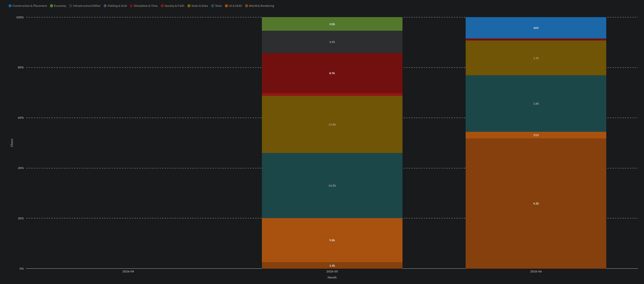This screenshot has width=644, height=284.
Task: Click the 80% y-axis tick label
Action: pyautogui.click(x=21, y=67)
